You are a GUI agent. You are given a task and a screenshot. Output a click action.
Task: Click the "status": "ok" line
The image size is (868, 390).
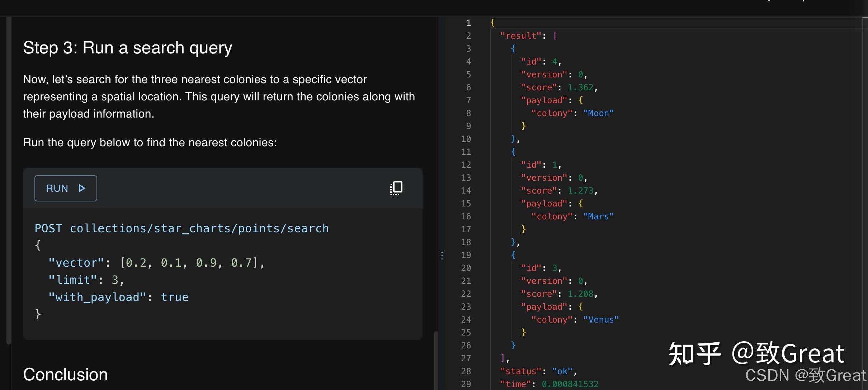pos(538,371)
